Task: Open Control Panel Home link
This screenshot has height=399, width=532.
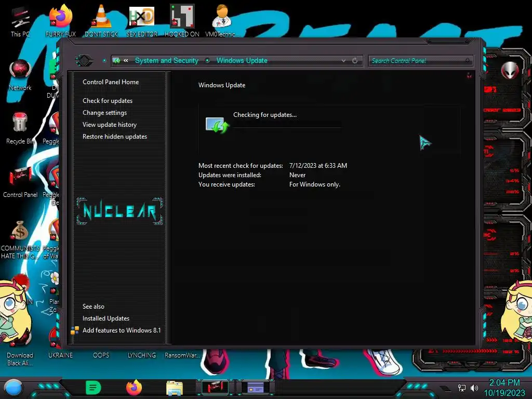Action: [x=111, y=82]
